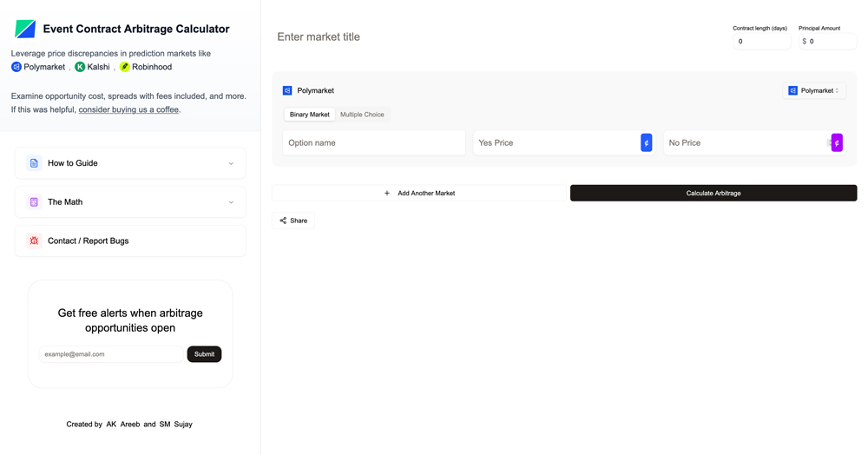Viewport: 868px width, 455px height.
Task: Click the green Kalshi icon
Action: (x=80, y=67)
